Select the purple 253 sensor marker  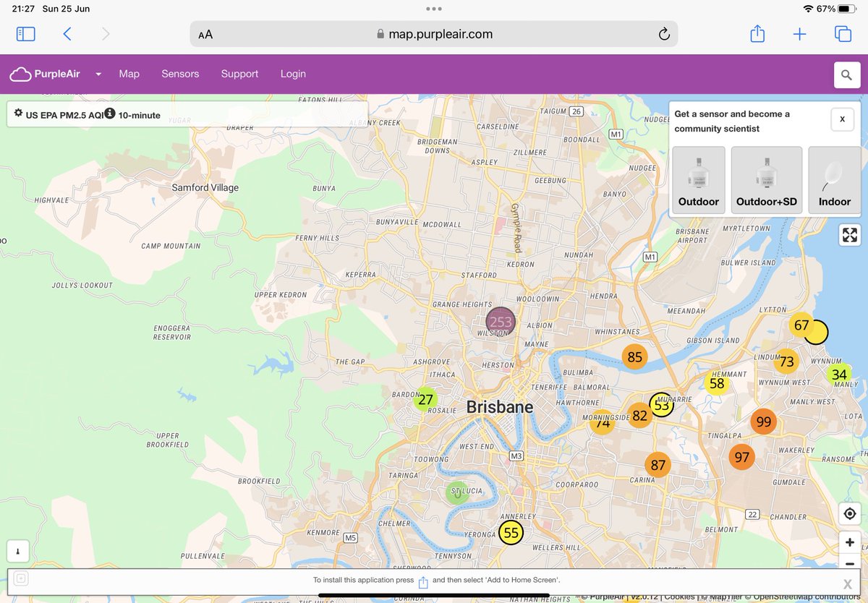tap(501, 322)
